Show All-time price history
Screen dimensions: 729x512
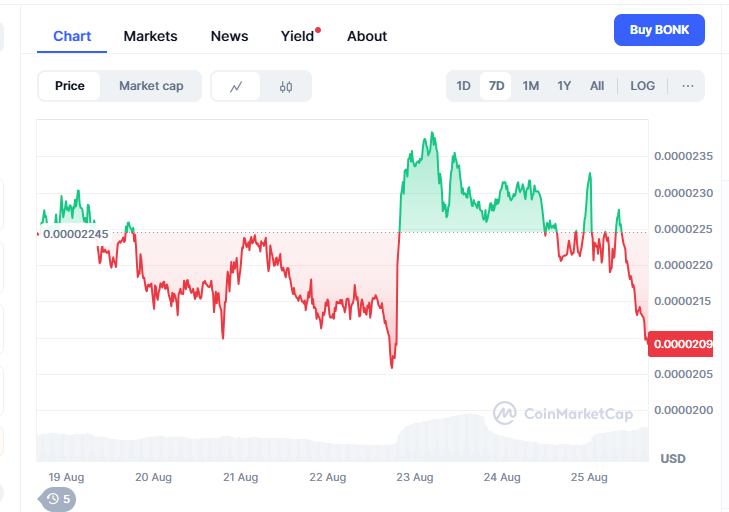(x=597, y=86)
